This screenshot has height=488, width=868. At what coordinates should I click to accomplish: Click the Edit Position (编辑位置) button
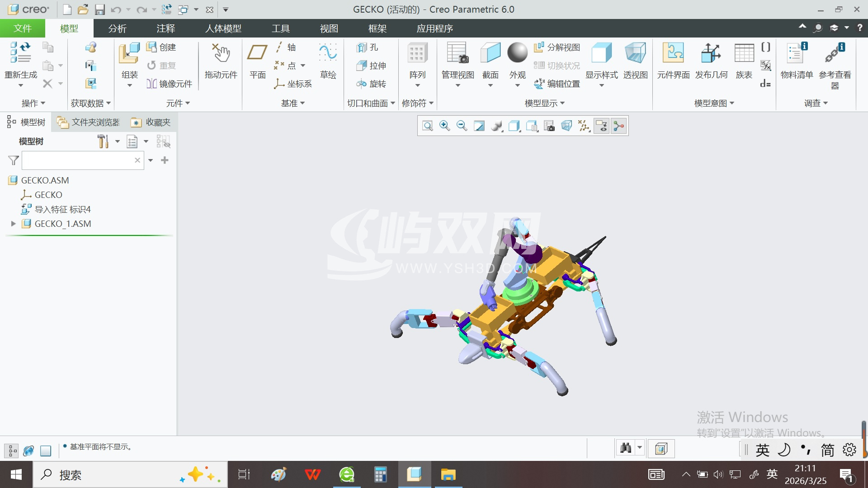557,84
